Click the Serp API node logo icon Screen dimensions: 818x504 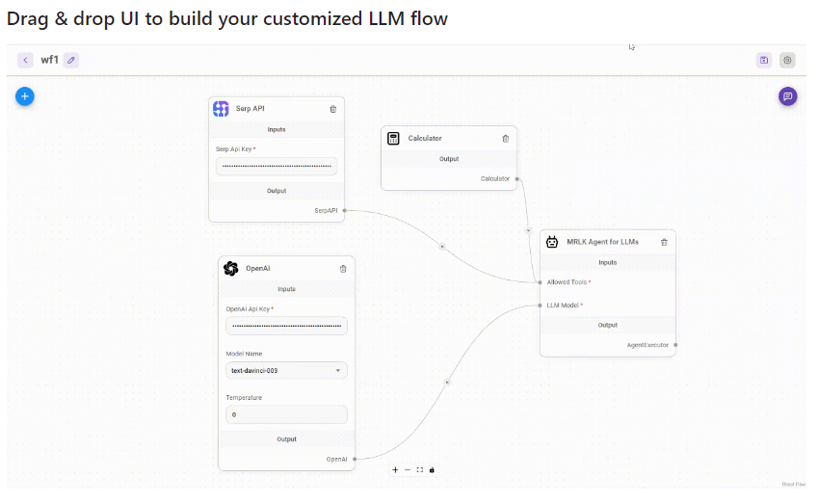click(x=221, y=109)
